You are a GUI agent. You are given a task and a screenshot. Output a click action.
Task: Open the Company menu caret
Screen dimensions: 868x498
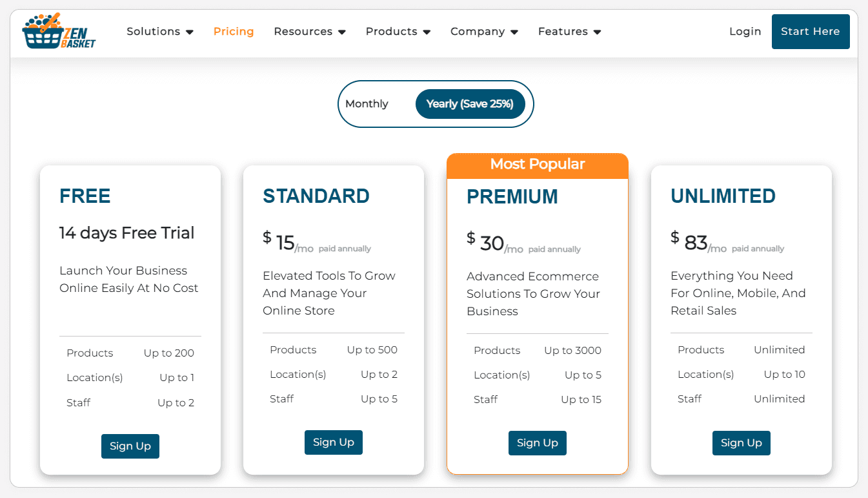point(514,32)
